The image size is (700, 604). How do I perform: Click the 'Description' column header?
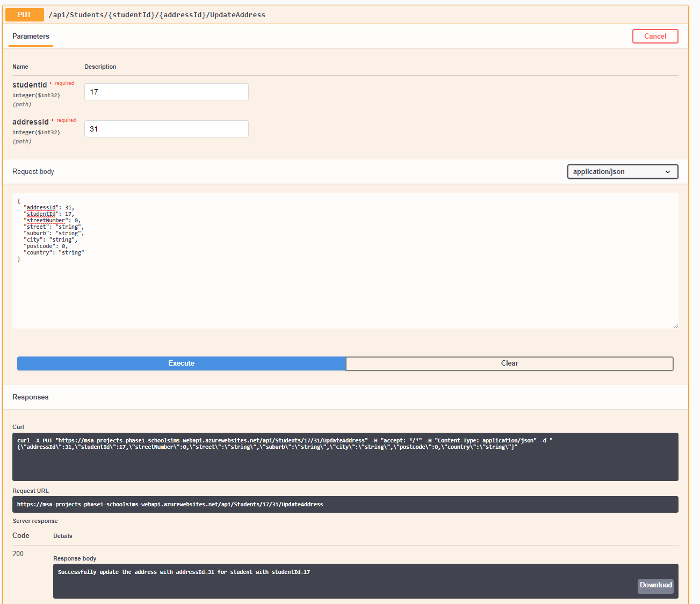click(100, 67)
